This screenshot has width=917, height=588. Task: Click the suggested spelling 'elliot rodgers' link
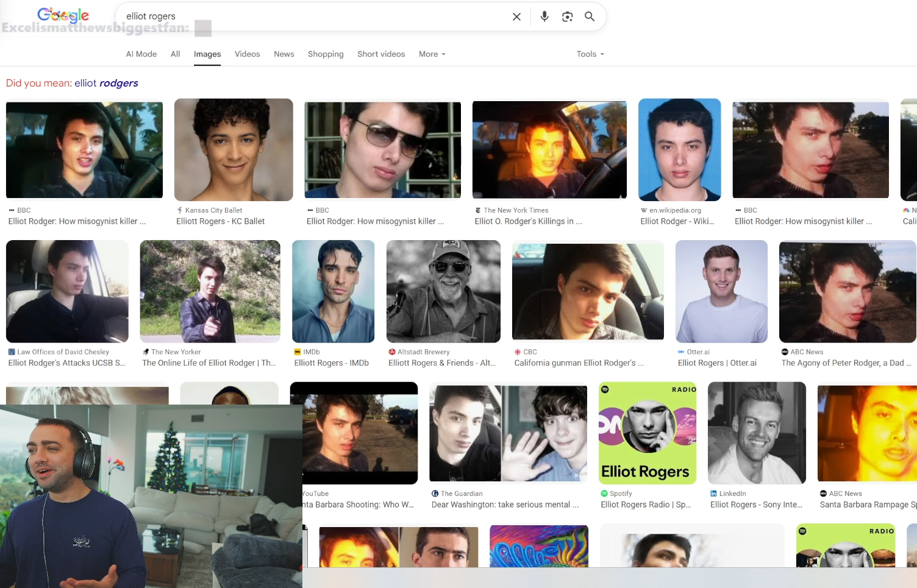pos(106,83)
